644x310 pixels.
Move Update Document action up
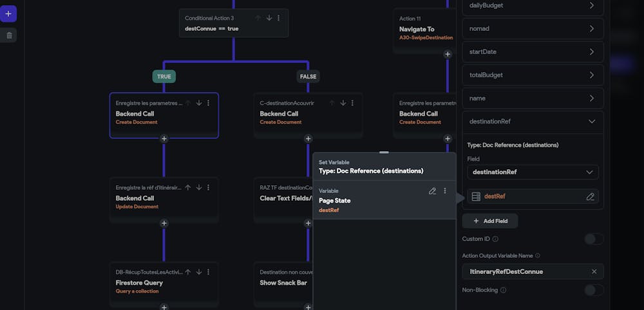tap(187, 187)
